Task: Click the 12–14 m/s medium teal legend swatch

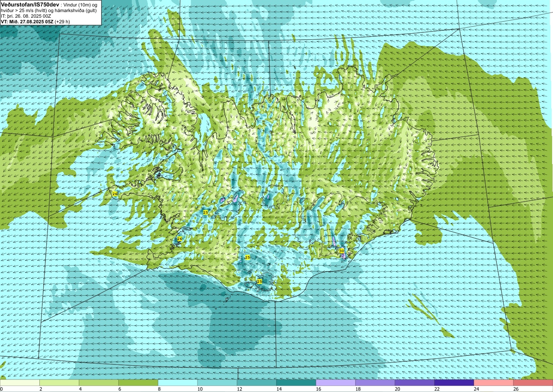Action: 257,383
